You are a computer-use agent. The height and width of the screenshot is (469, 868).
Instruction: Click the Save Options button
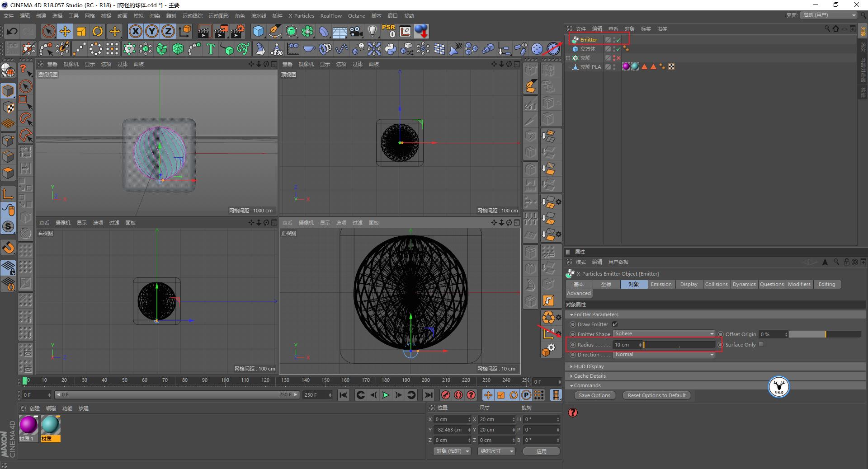tap(594, 395)
